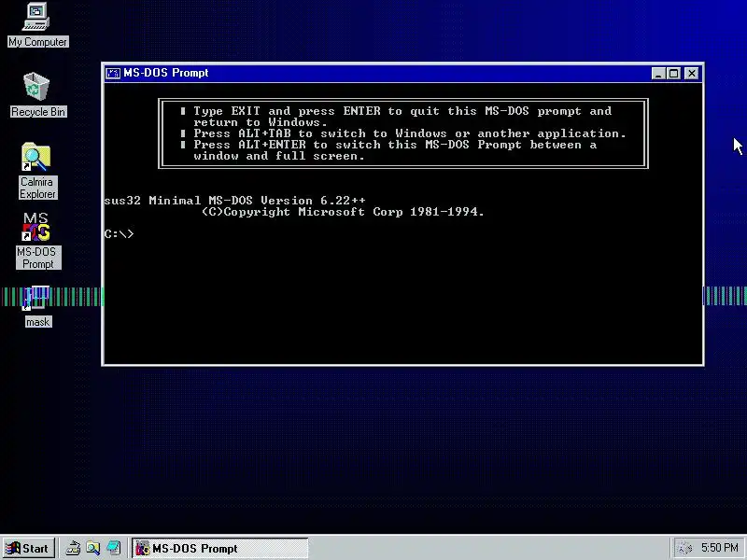Click the 5:50 PM taskbar clock
This screenshot has height=560, width=747.
719,548
